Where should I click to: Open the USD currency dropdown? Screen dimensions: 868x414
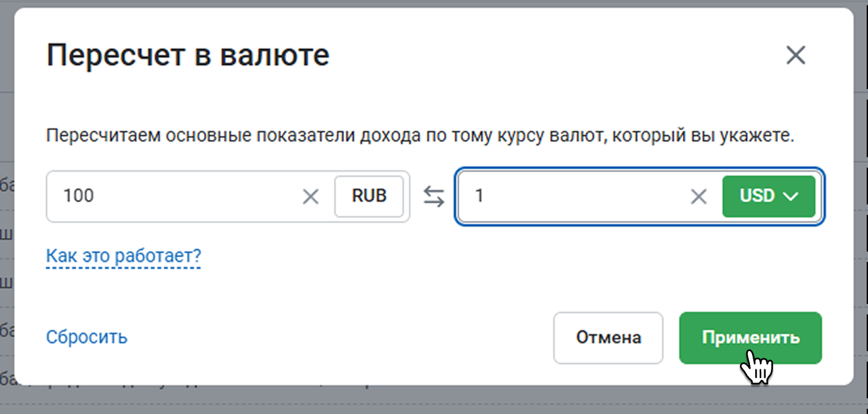768,196
